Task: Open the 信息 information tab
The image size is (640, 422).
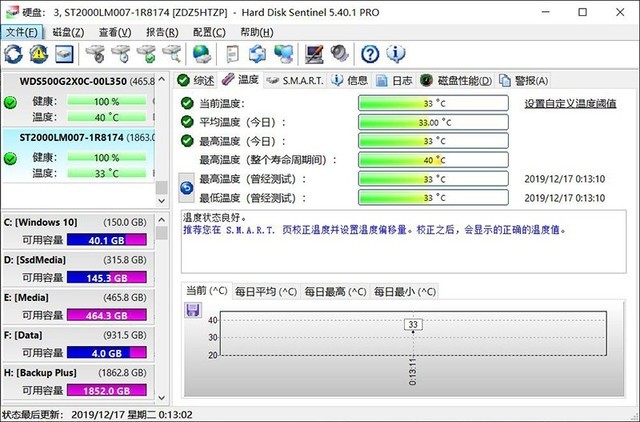Action: tap(349, 80)
